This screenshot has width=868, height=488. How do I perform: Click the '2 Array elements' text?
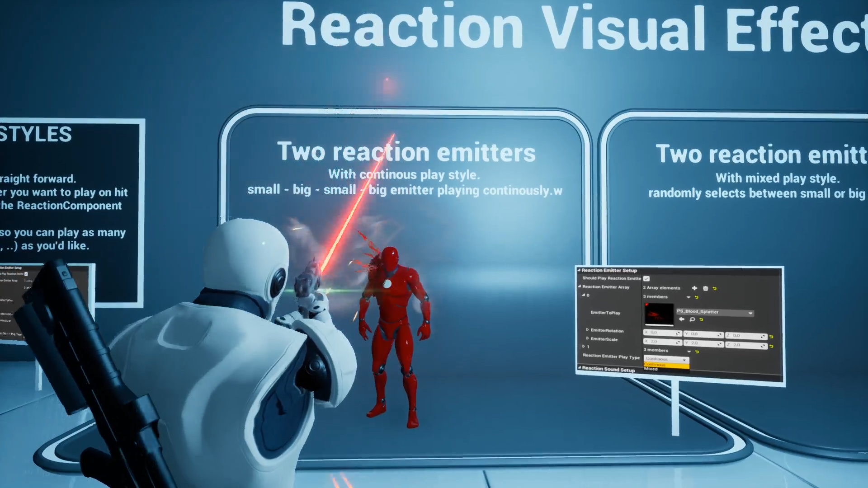coord(661,288)
